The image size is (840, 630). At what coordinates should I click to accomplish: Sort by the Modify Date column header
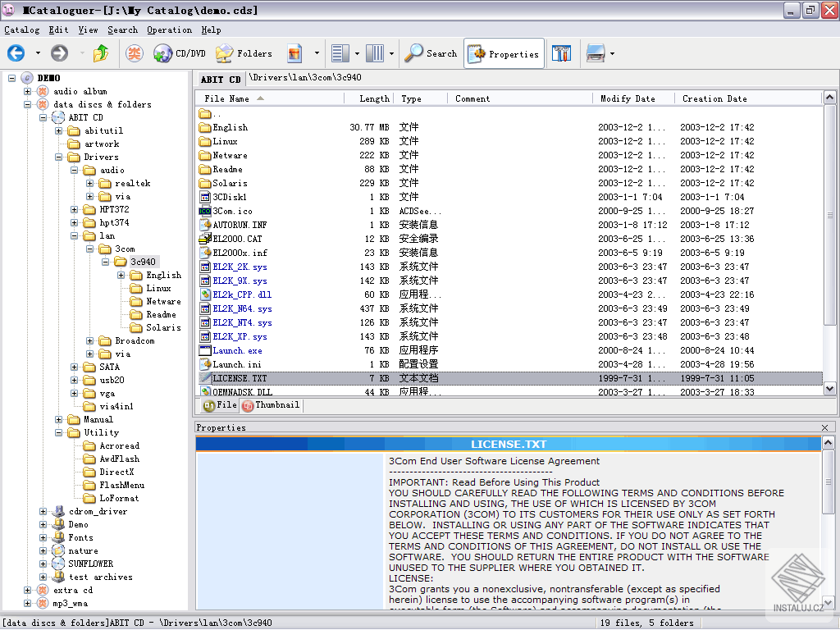point(628,98)
